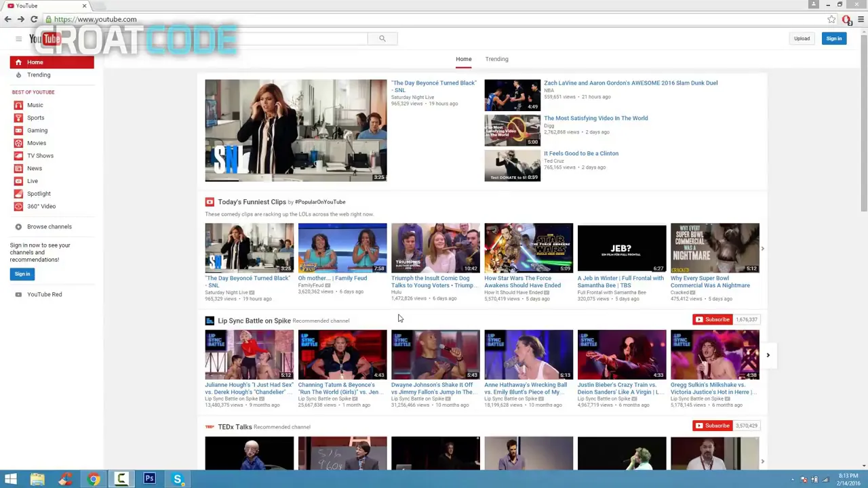
Task: Open the Music channel icon
Action: coord(18,105)
